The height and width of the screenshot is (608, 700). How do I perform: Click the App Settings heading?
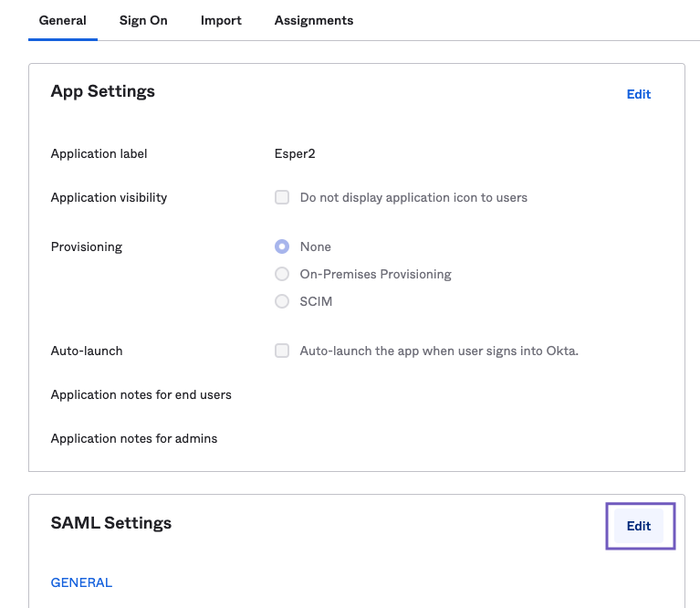pos(103,91)
